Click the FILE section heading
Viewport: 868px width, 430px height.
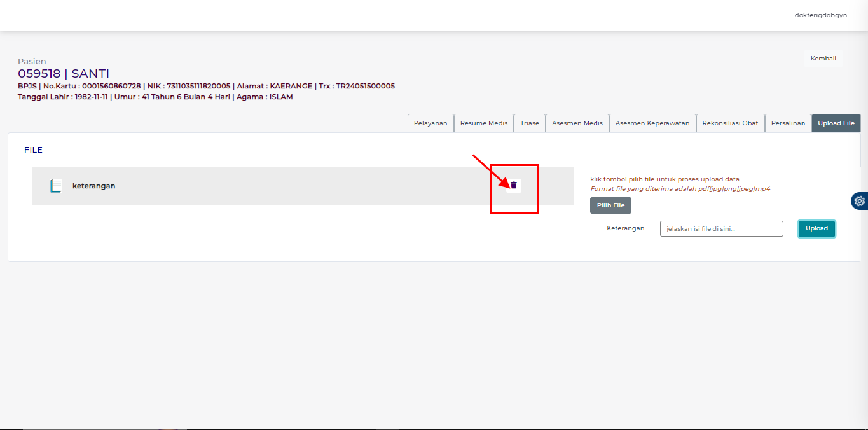click(x=33, y=150)
